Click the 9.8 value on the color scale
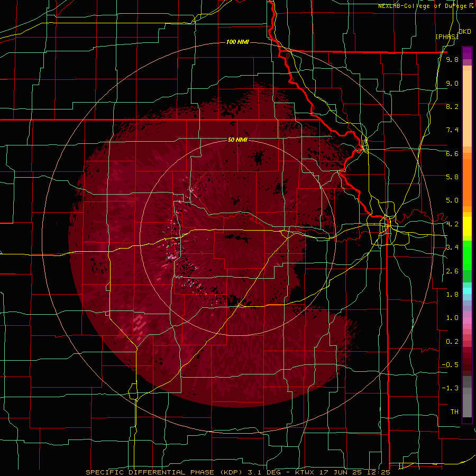 (452, 59)
